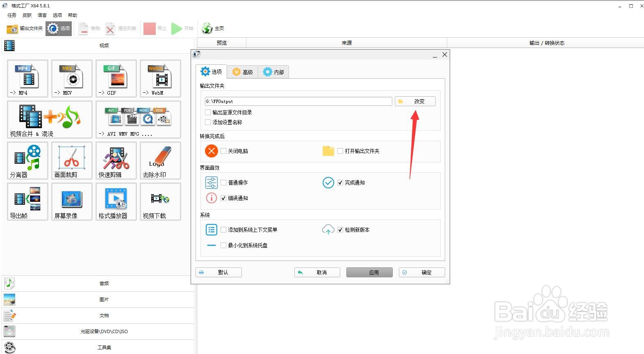Enable 普通操作 sound checkbox
Screen dimensions: 644x354
[223, 183]
